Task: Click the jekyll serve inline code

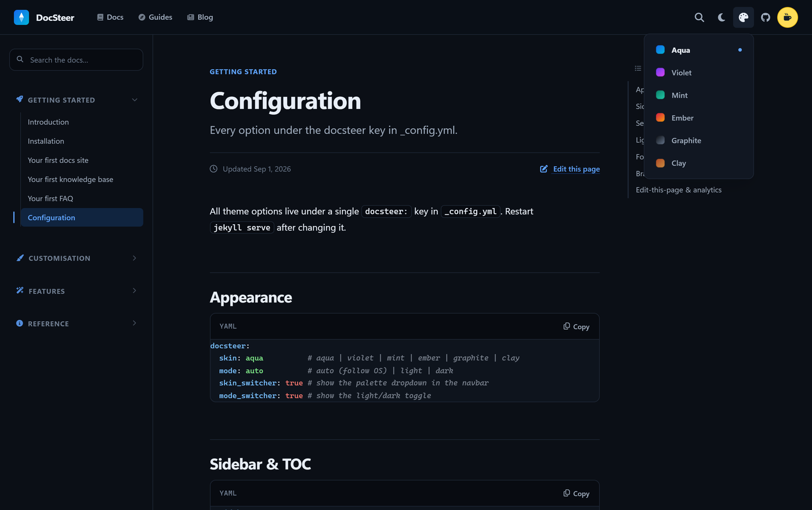Action: point(242,228)
